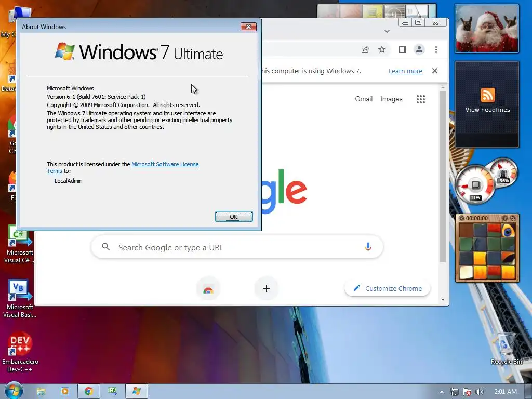Click the share page icon in Chrome
This screenshot has width=532, height=399.
pyautogui.click(x=365, y=49)
